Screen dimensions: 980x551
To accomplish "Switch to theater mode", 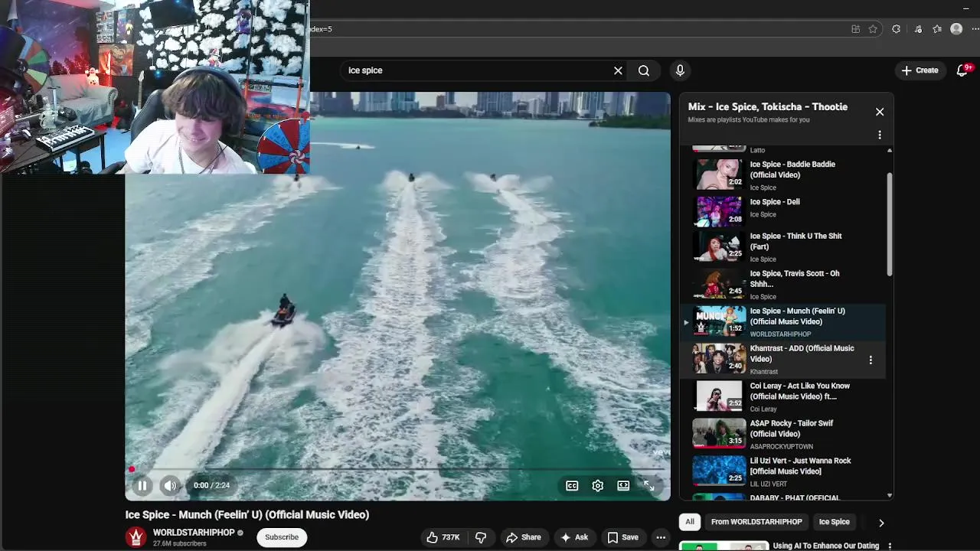I will point(623,485).
